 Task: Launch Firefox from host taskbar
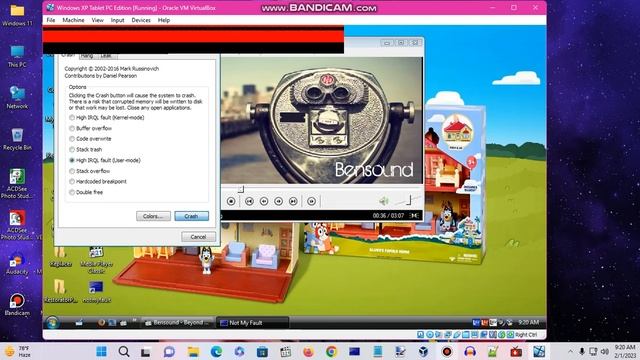pyautogui.click(x=308, y=351)
